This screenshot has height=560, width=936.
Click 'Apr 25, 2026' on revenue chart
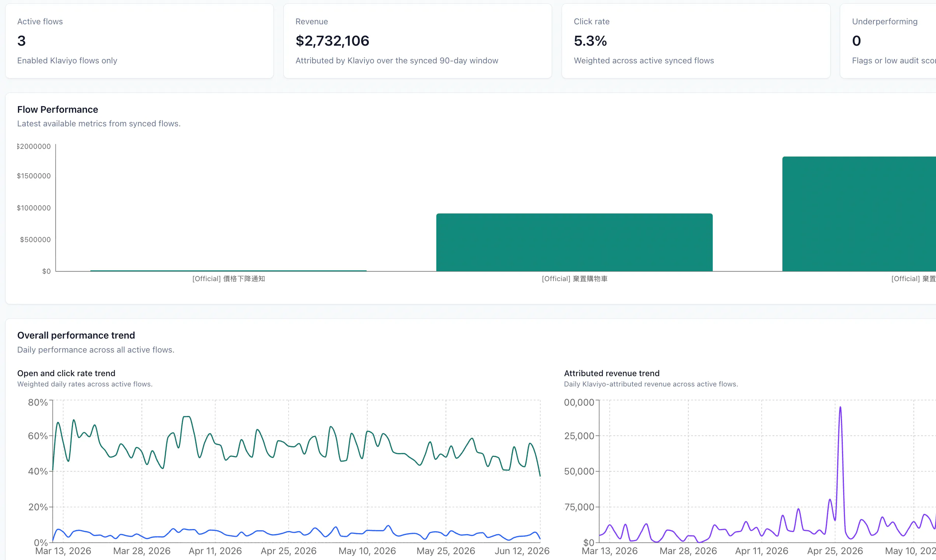pos(835,551)
